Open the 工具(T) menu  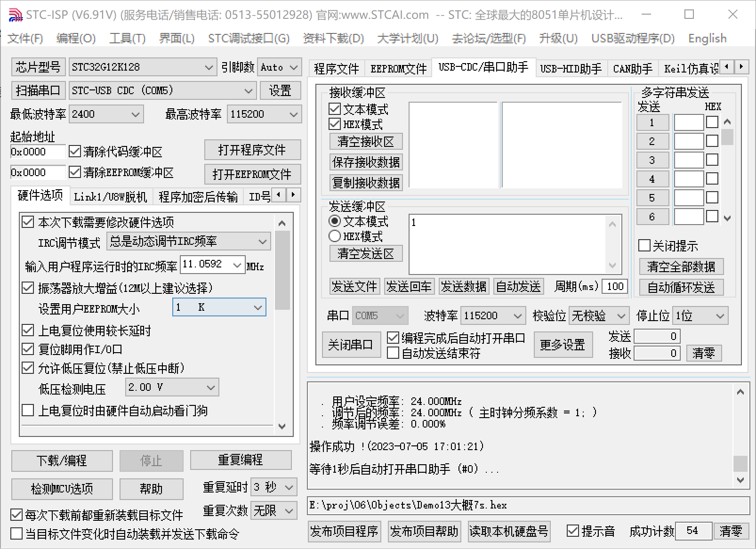point(127,38)
